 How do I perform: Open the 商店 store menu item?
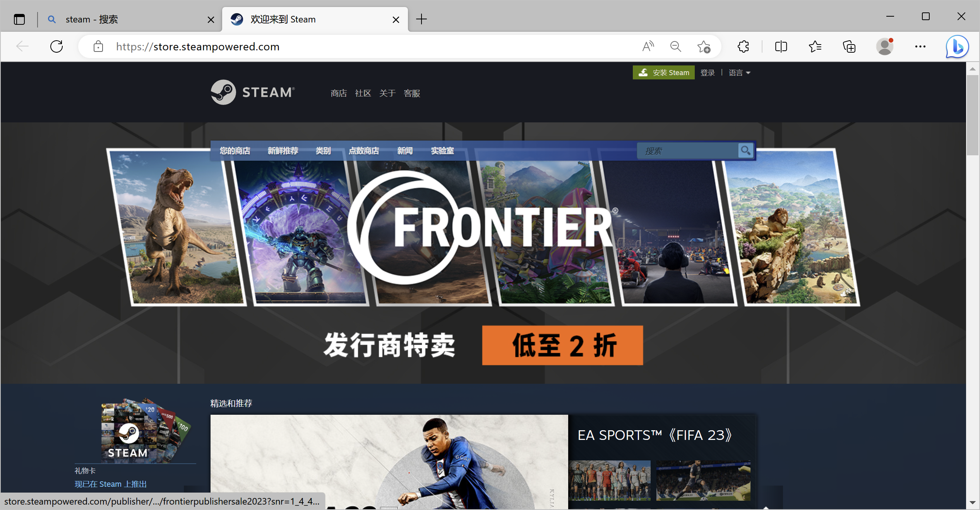pos(338,92)
